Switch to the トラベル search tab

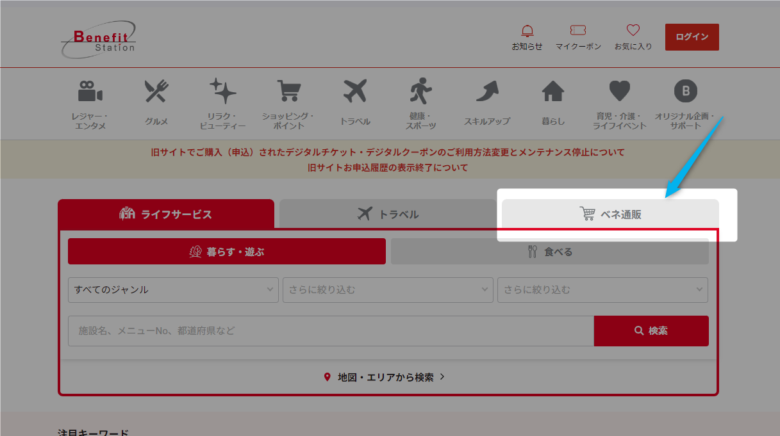[387, 214]
